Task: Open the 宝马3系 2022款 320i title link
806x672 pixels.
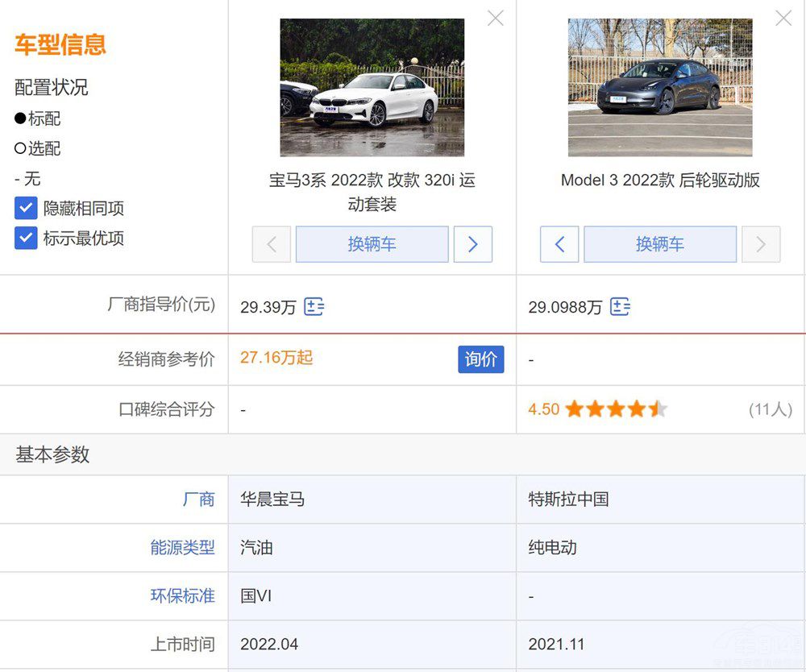Action: [x=372, y=192]
